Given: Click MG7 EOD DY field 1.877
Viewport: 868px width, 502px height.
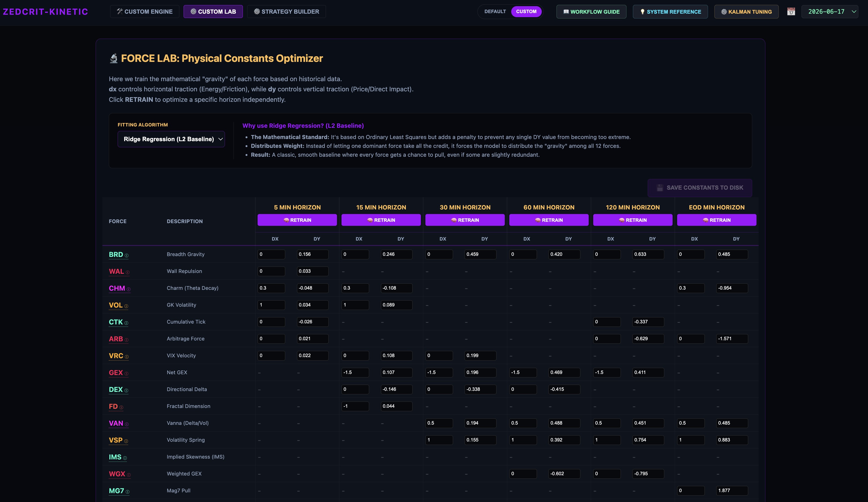Looking at the screenshot, I should (x=732, y=491).
